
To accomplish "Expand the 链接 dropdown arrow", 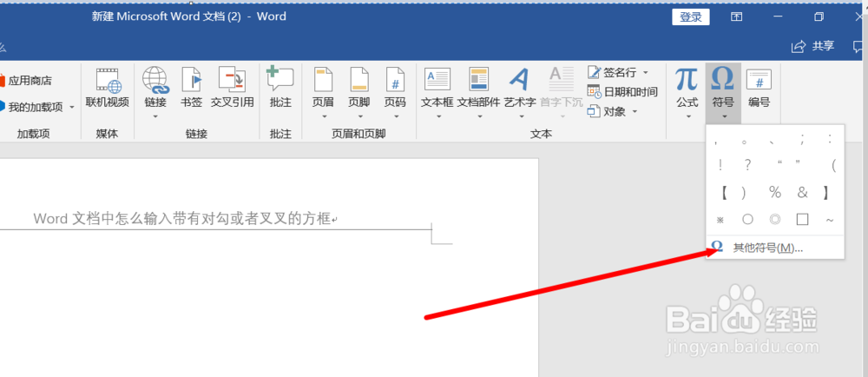I will point(155,116).
